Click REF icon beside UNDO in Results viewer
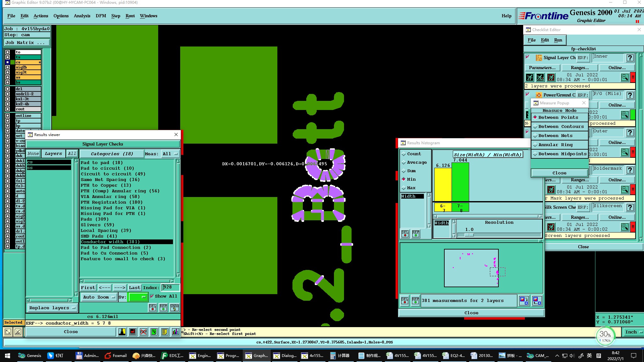 coord(163,308)
